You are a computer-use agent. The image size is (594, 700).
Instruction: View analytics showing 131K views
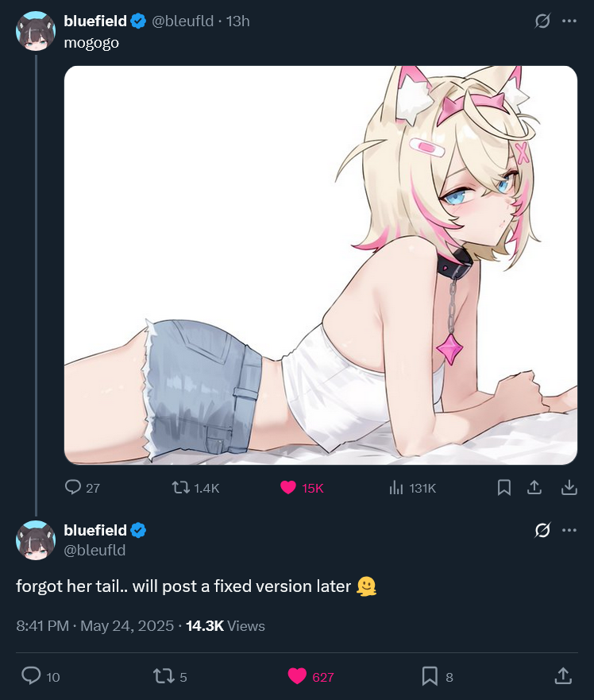[x=396, y=487]
